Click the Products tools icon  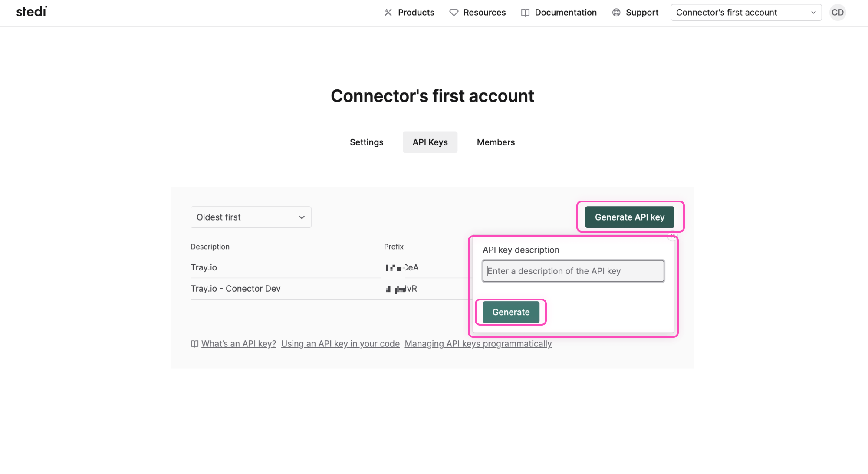[x=388, y=13]
